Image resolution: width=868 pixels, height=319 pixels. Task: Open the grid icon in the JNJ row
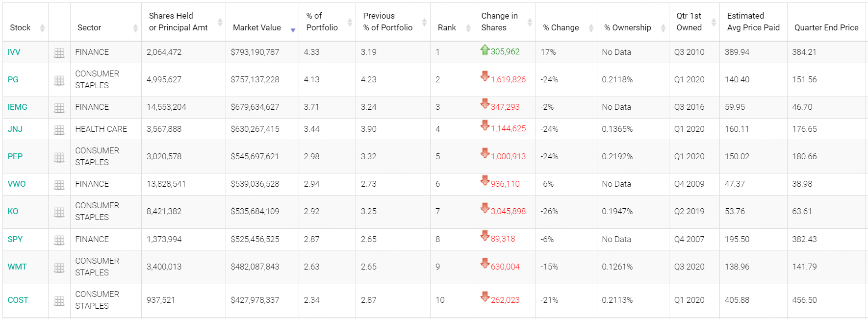pyautogui.click(x=59, y=130)
